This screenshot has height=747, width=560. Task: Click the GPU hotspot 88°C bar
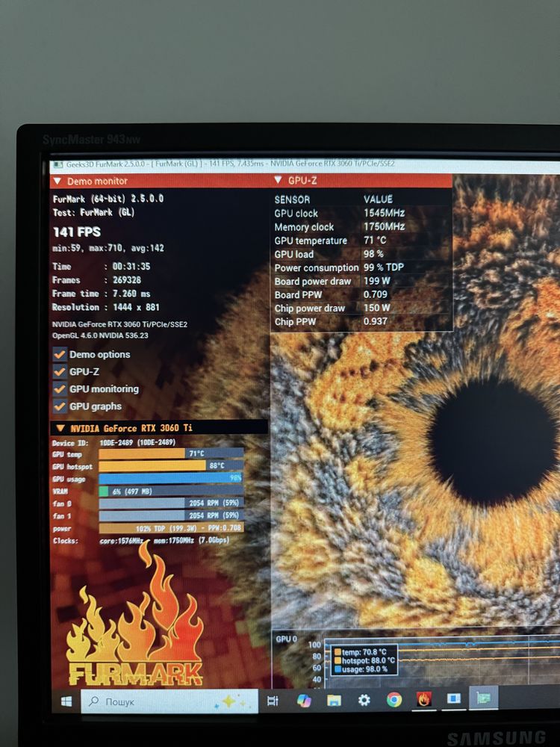click(x=172, y=465)
